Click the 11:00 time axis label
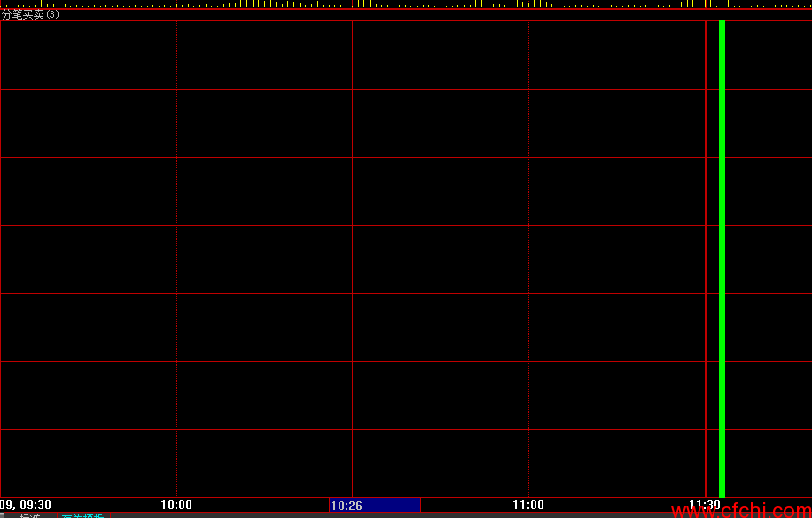This screenshot has width=812, height=518. point(528,505)
